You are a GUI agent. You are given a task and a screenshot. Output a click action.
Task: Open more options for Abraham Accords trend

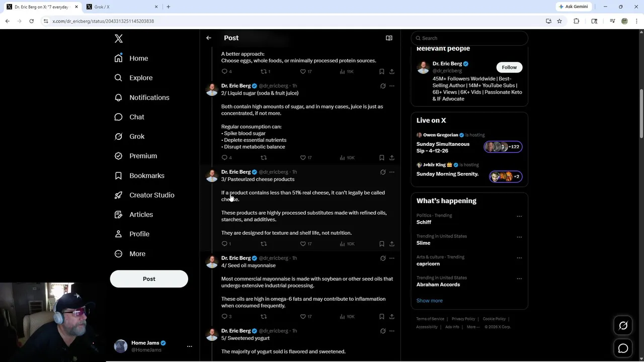click(519, 279)
